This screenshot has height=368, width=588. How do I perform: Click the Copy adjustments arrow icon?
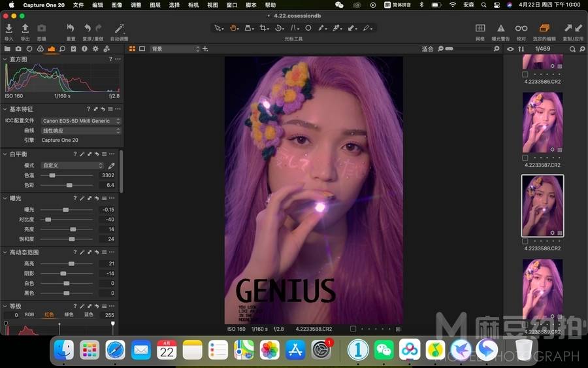coord(568,27)
